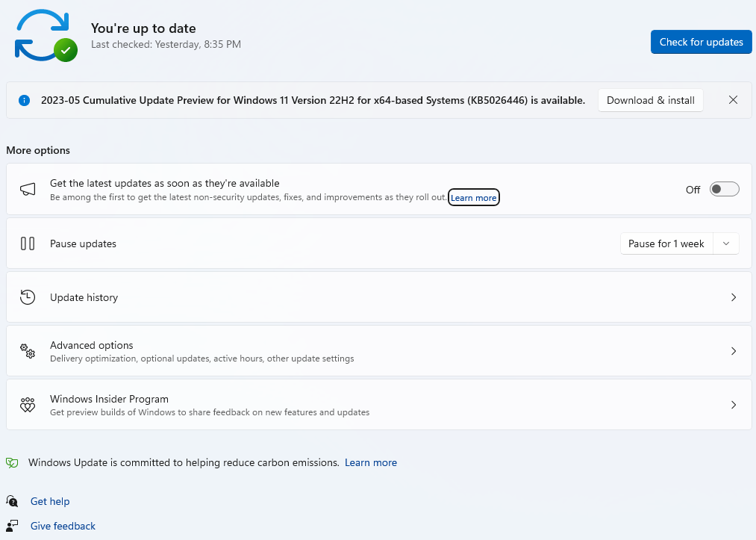Open Learn more link about latest updates
Viewport: 756px width, 540px height.
coord(473,198)
